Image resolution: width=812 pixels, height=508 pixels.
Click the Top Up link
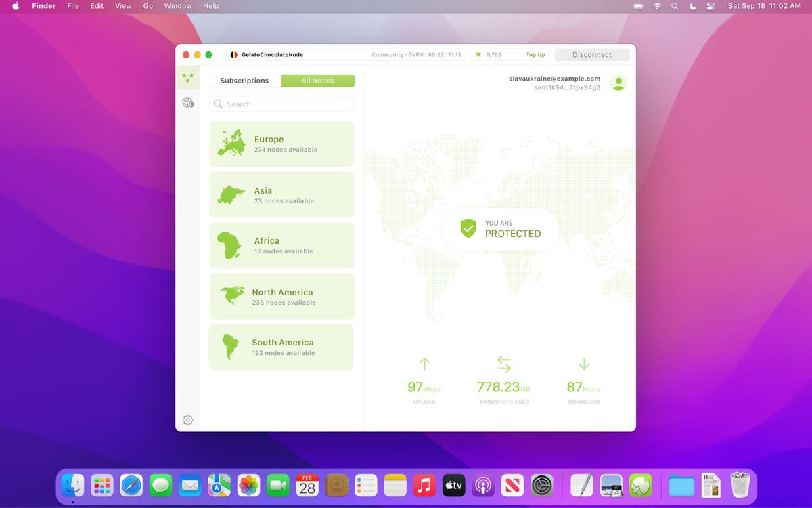click(535, 54)
